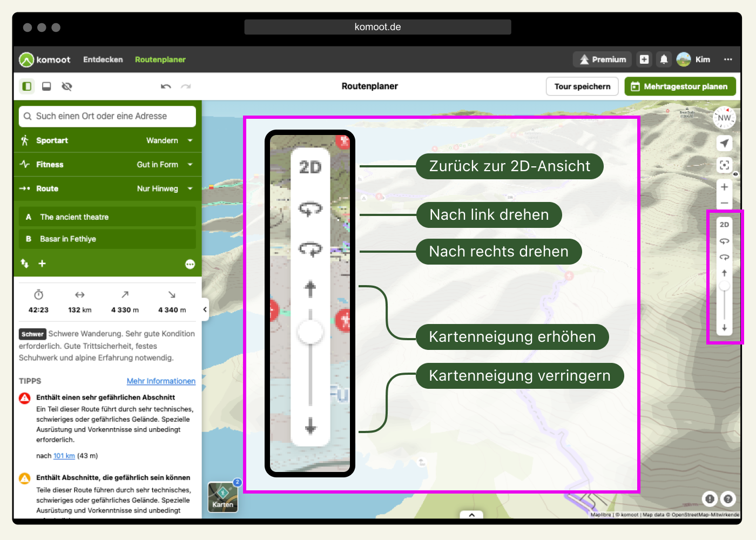Click the komoot logo
Image resolution: width=756 pixels, height=540 pixels.
45,59
